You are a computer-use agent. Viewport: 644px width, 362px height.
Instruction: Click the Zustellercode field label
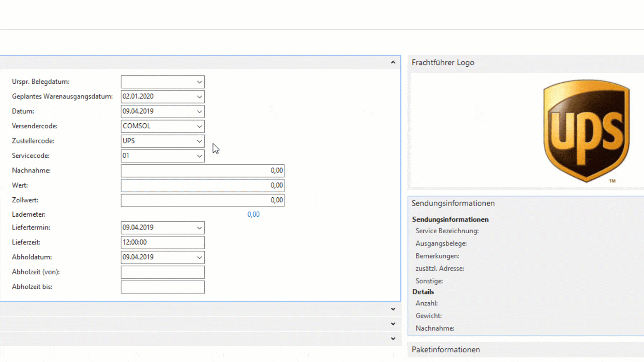(x=33, y=141)
